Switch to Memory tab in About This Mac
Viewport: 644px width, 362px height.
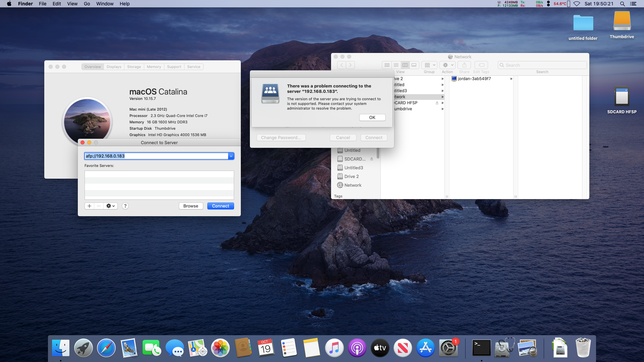click(x=154, y=67)
